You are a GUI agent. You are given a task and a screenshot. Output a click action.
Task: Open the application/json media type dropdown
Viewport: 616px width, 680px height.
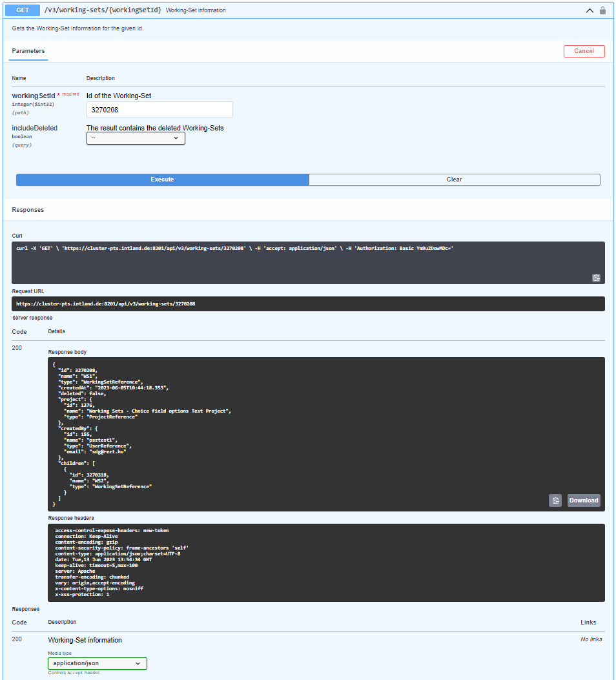pyautogui.click(x=98, y=663)
